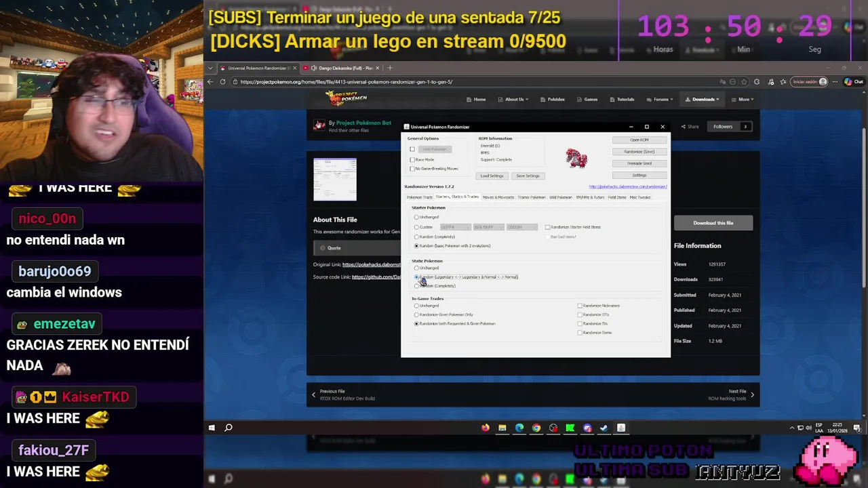This screenshot has height=488, width=868.
Task: Enable the No Game-Breaking Moves checkbox
Action: click(412, 169)
